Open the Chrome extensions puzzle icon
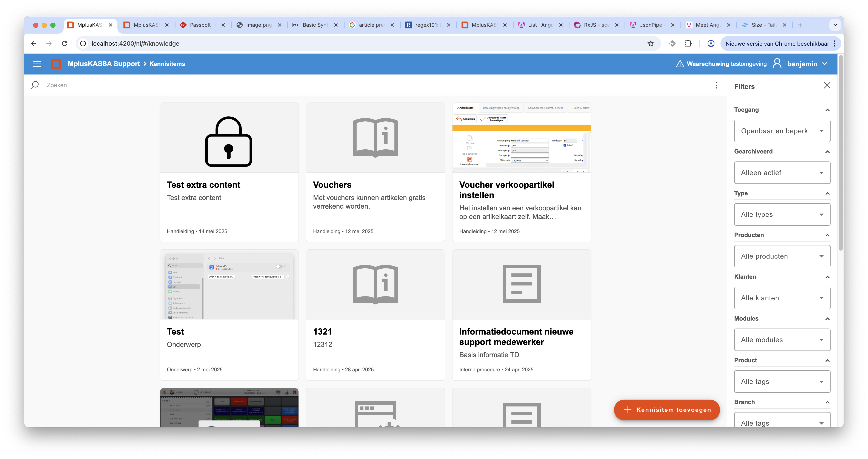868x459 pixels. [688, 43]
